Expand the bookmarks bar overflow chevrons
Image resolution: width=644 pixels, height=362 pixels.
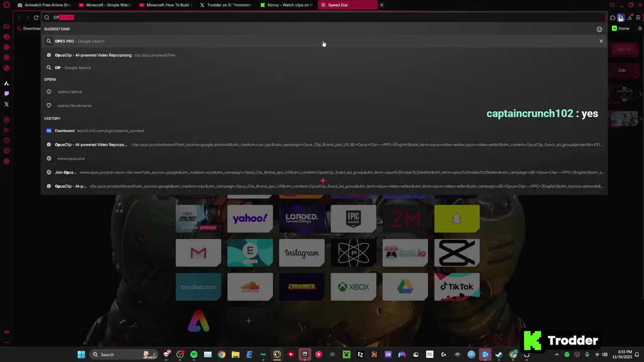640,29
